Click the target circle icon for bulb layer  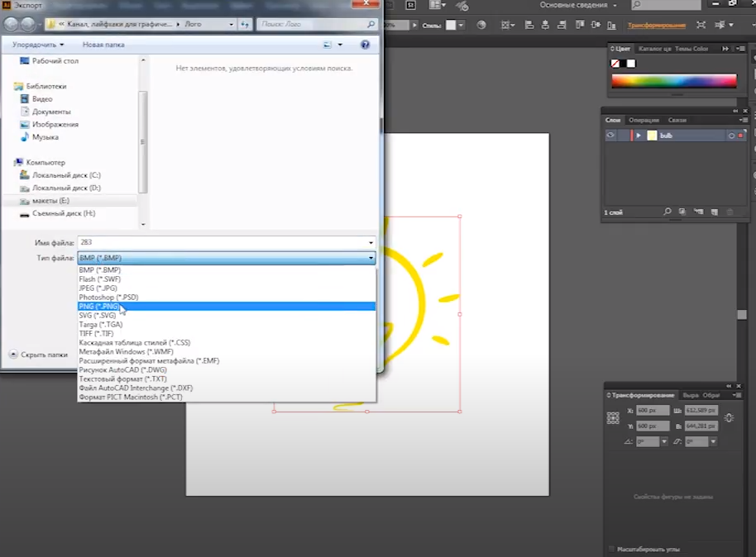731,136
